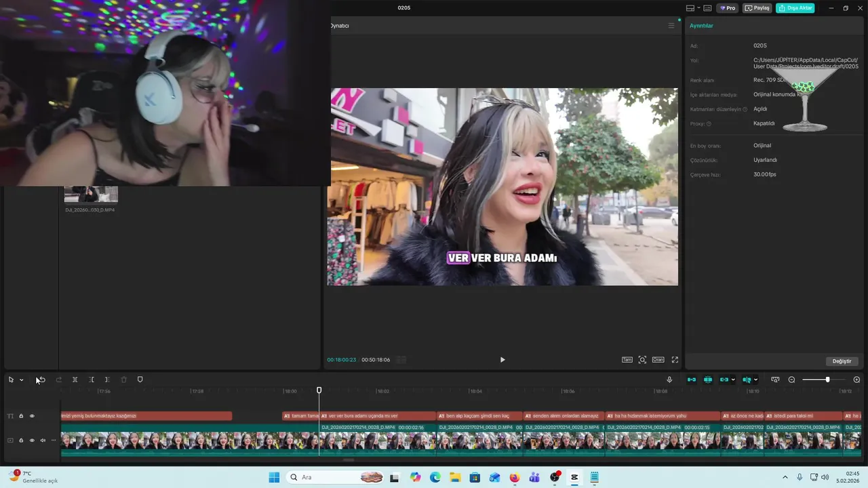The width and height of the screenshot is (868, 488).
Task: Click the Dışa Aktar export button
Action: (795, 8)
